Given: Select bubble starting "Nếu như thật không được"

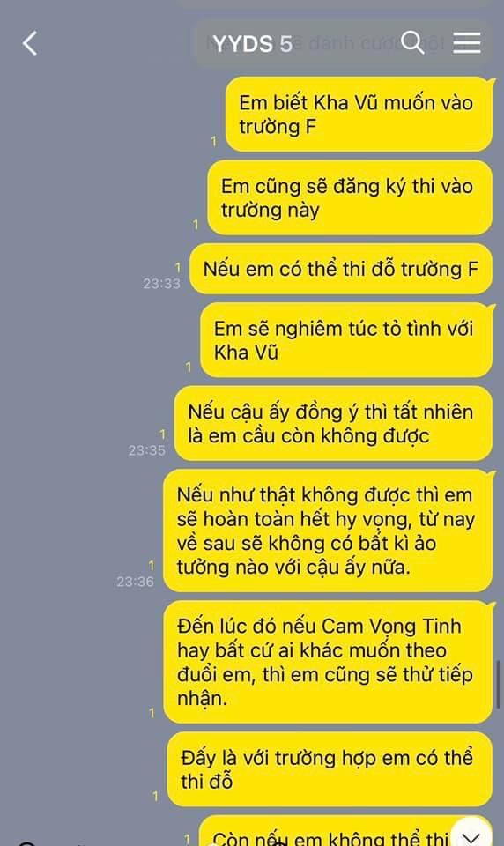Looking at the screenshot, I should [328, 531].
